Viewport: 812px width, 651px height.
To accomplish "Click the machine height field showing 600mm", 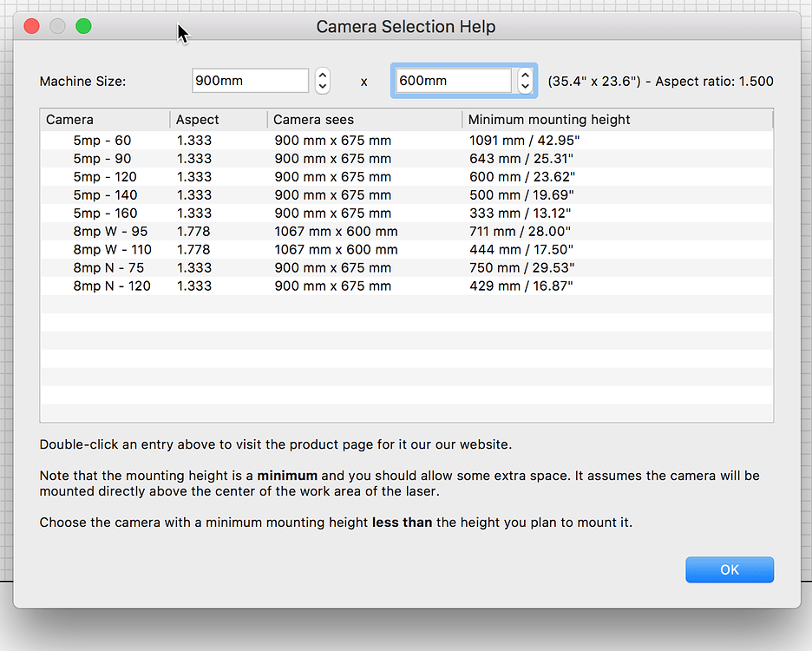I will point(454,81).
